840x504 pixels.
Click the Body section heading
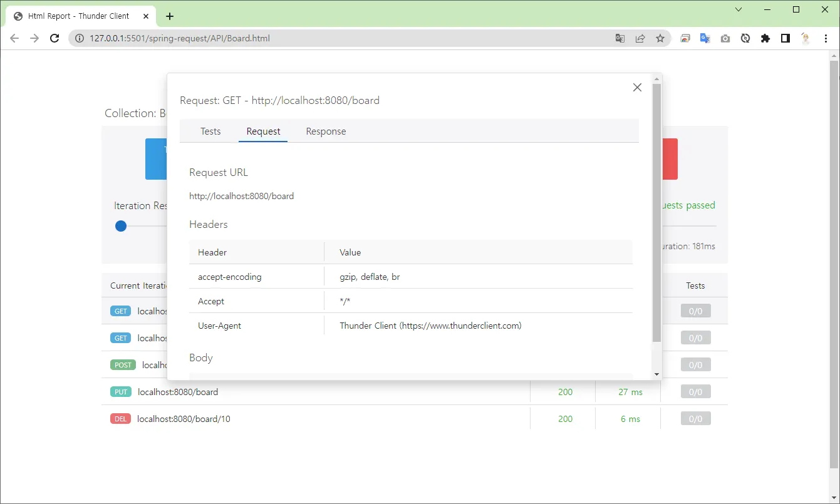[201, 357]
